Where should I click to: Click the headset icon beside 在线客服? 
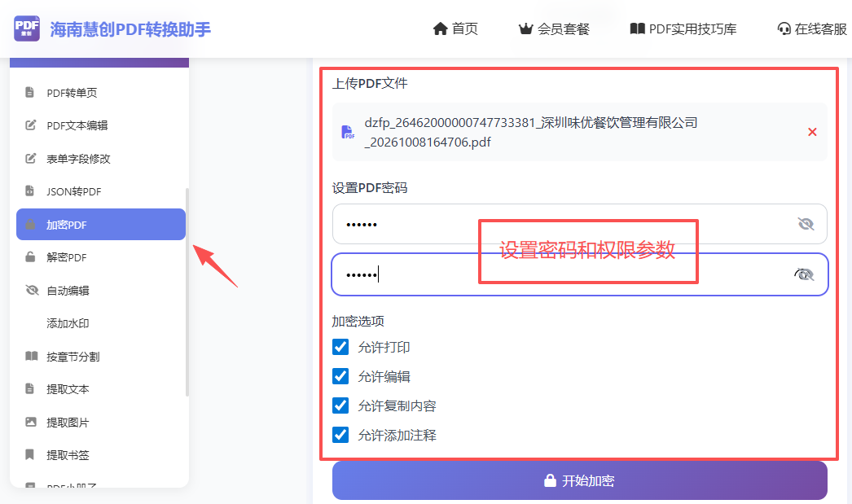coord(784,28)
